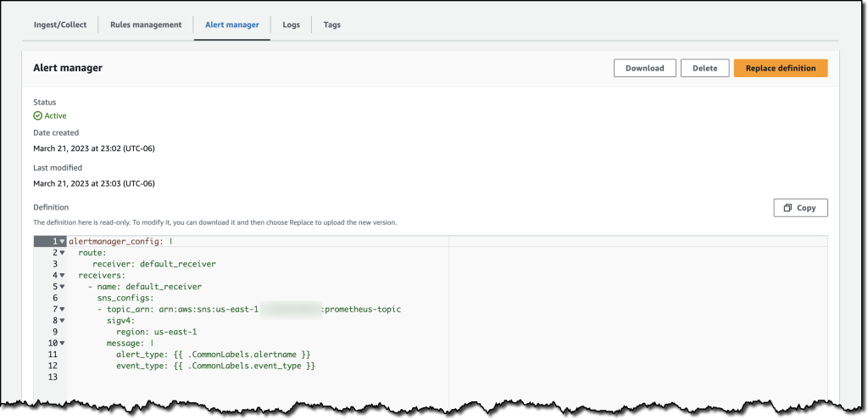Click line number 13 in the gutter
Screen dimensions: 868x420
53,378
